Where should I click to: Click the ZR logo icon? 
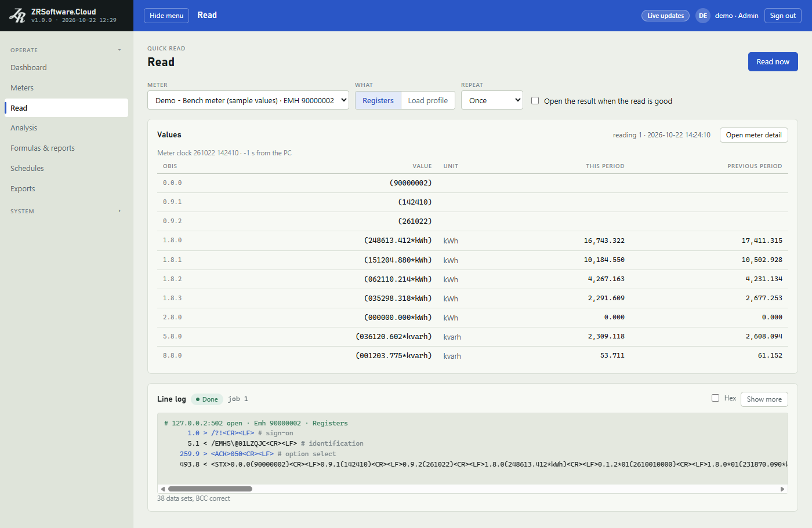(x=17, y=16)
